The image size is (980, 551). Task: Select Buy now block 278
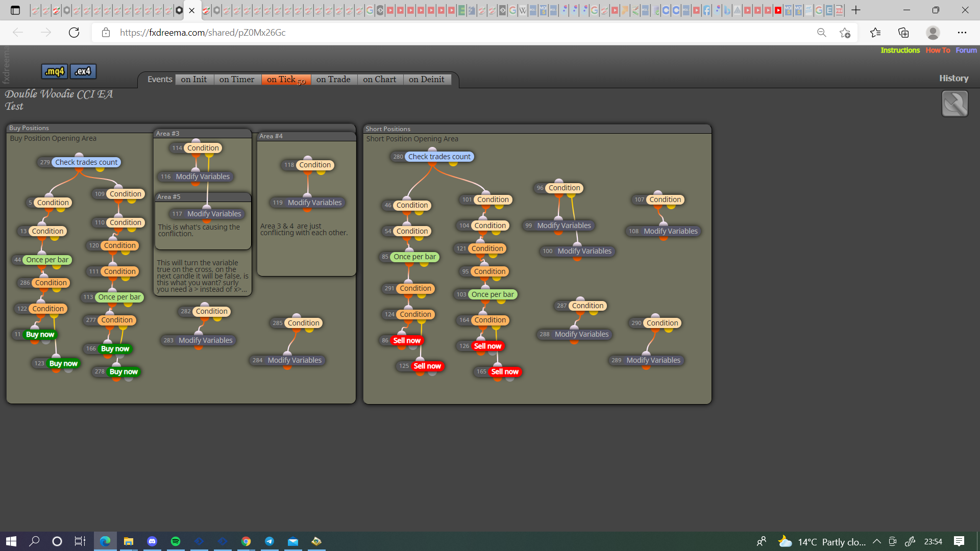click(x=116, y=372)
